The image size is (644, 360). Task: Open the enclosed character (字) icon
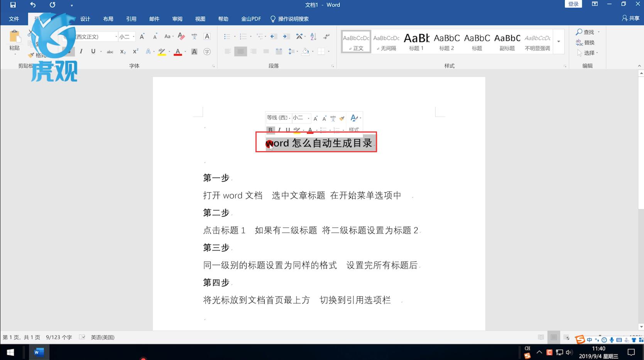tap(207, 52)
